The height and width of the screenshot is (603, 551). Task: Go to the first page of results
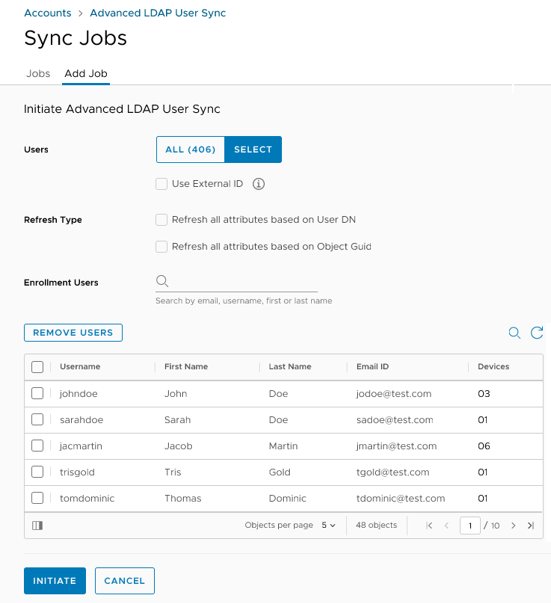[429, 525]
